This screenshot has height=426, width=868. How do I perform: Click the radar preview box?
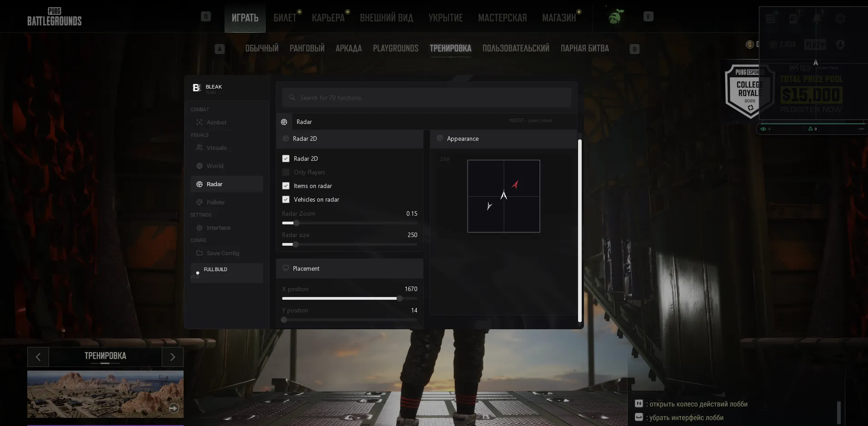(x=504, y=196)
